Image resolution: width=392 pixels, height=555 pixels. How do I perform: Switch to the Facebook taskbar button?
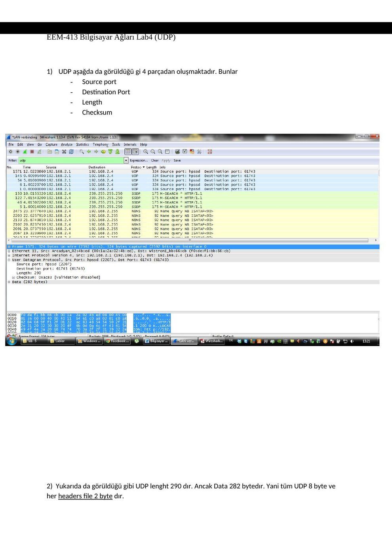117,341
